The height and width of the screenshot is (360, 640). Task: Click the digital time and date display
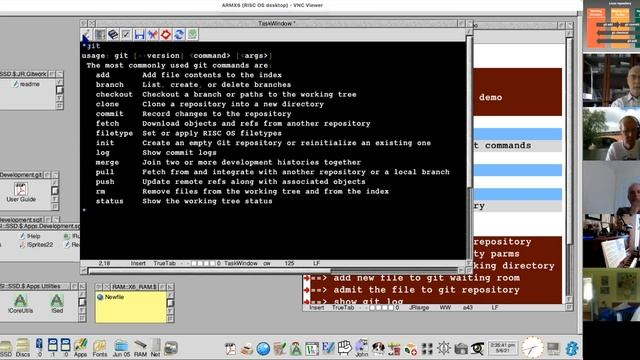tap(503, 348)
